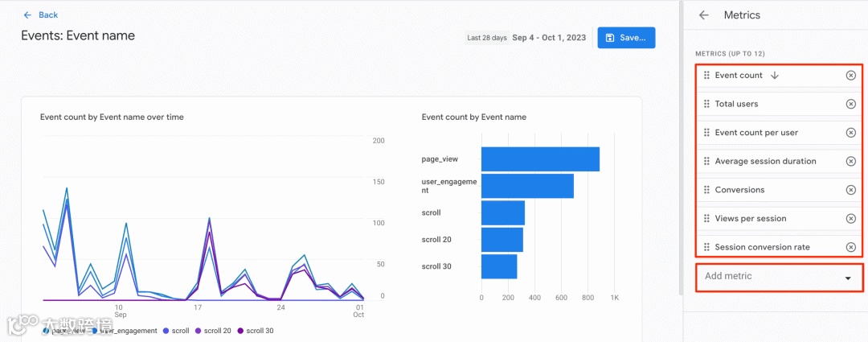Remove the Views per session metric
Screen dimensions: 868x342
coord(851,218)
